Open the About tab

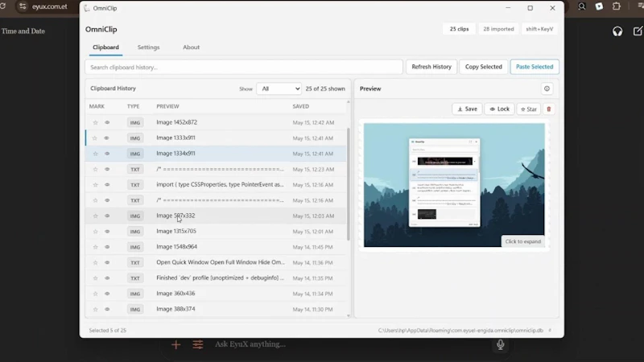pos(191,47)
